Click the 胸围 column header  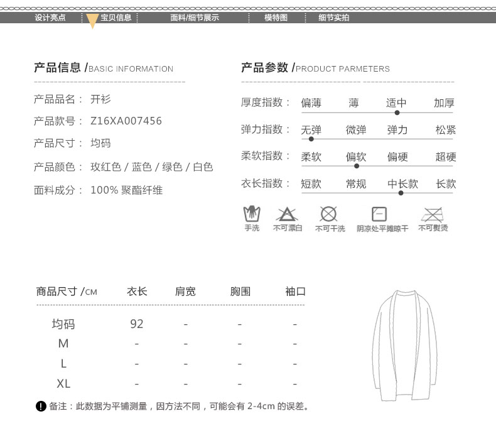click(240, 292)
